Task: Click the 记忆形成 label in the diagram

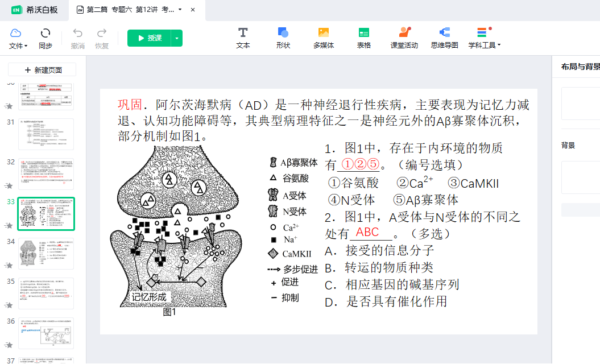Action: (149, 297)
